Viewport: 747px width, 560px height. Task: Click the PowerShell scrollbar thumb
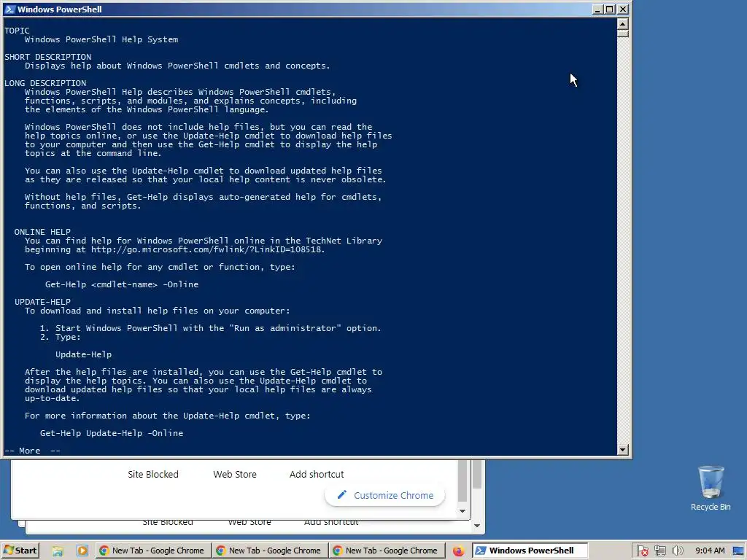coord(623,34)
